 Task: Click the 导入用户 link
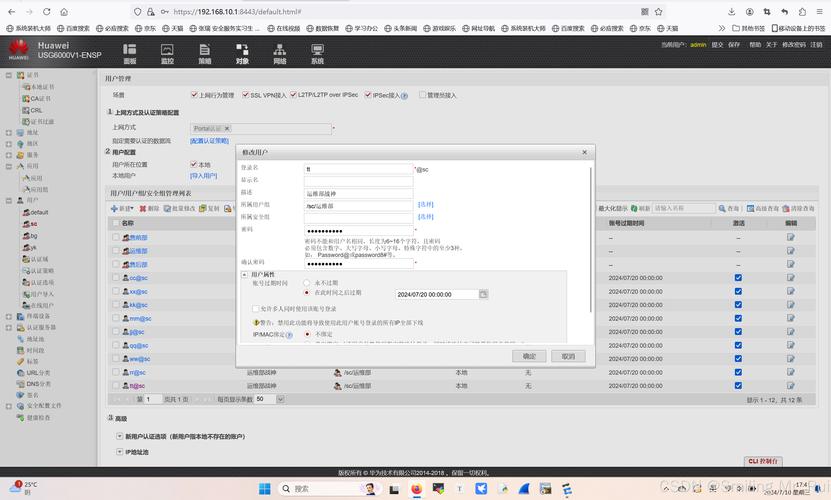204,176
